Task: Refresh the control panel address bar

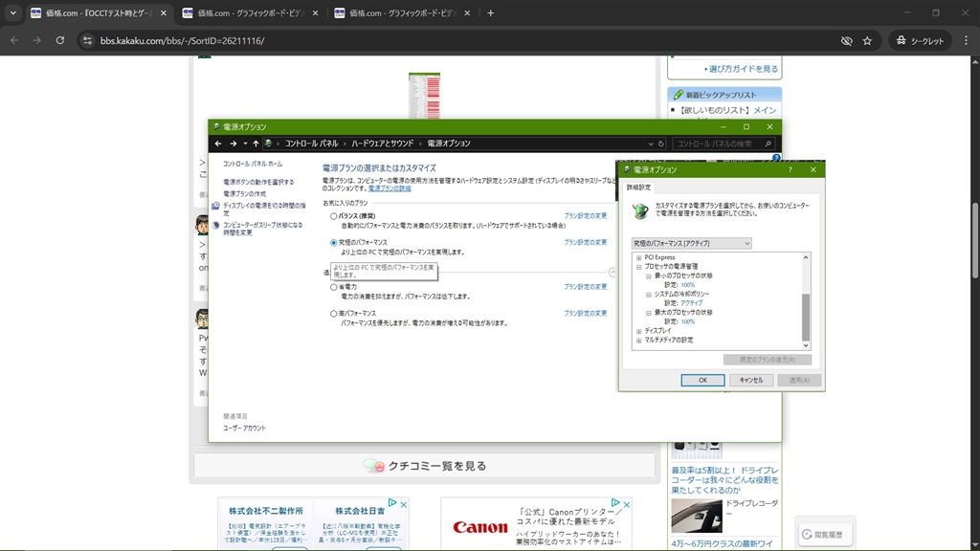Action: coord(661,143)
